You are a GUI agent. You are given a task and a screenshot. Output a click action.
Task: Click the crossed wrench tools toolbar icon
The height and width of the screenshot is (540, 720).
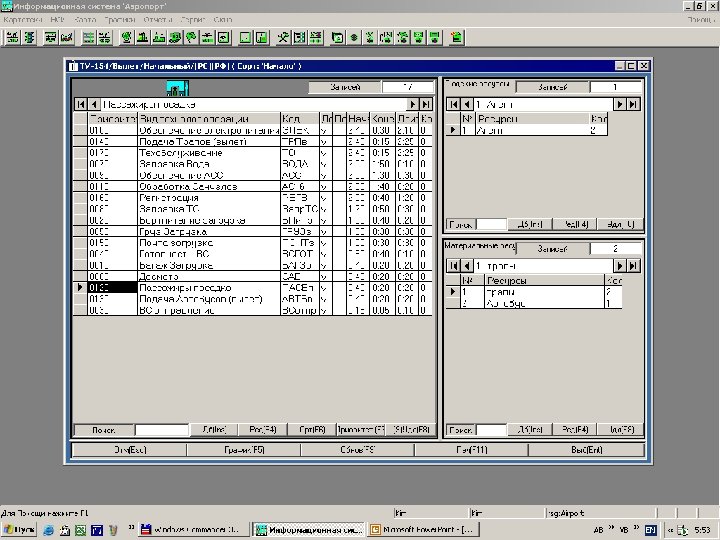click(x=283, y=37)
